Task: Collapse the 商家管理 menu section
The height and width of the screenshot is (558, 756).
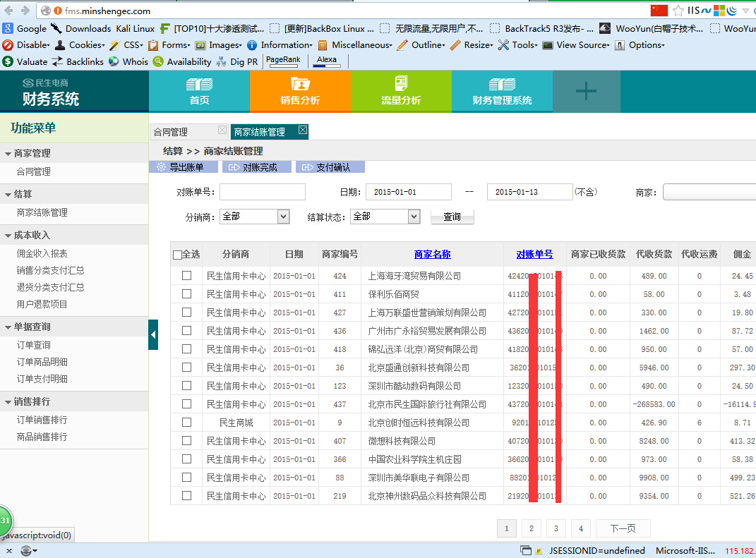Action: [x=74, y=153]
